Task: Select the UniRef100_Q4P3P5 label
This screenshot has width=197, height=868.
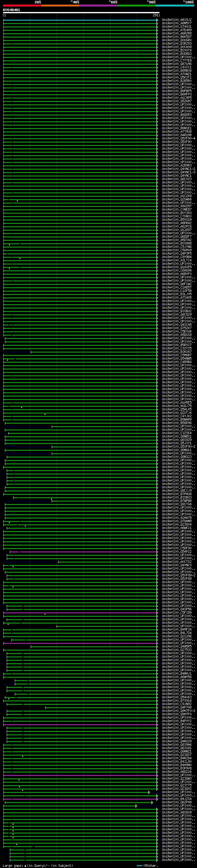Action: pos(177,253)
